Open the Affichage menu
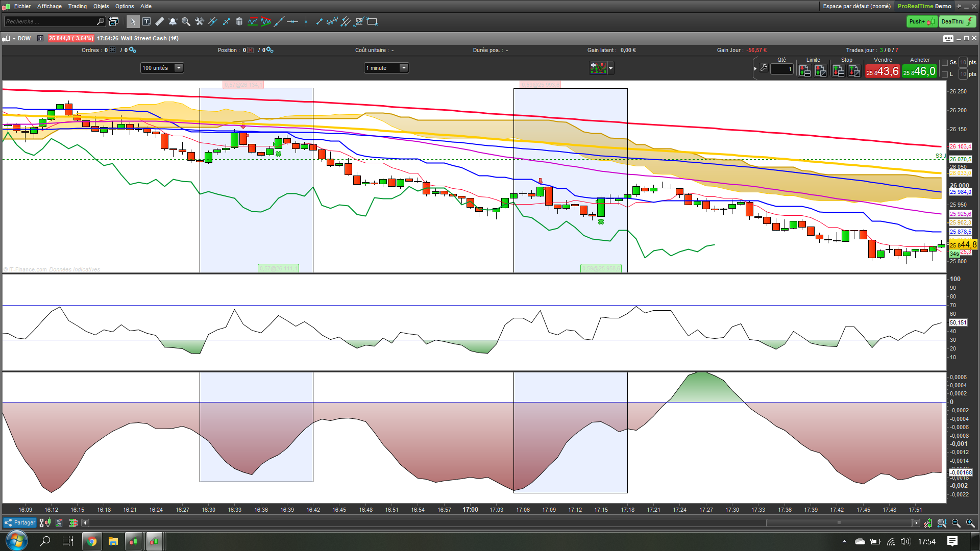 pos(49,6)
